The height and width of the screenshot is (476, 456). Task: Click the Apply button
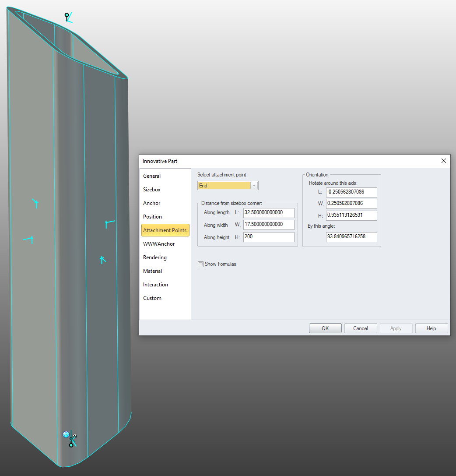tap(396, 328)
